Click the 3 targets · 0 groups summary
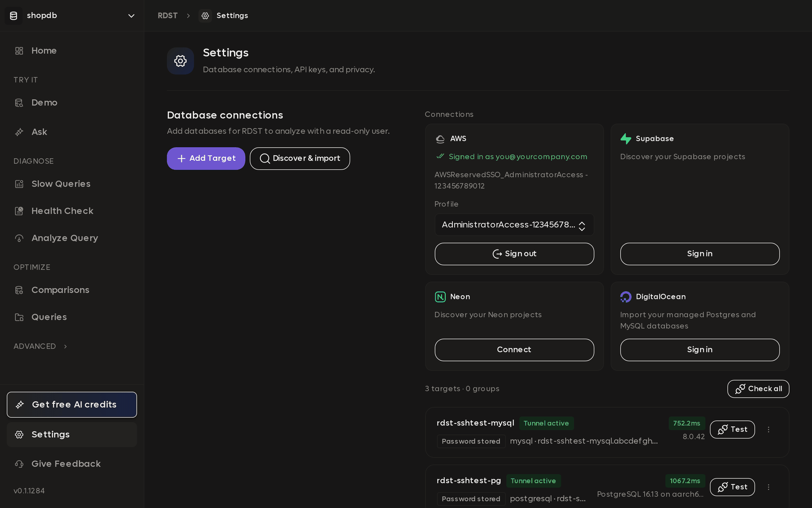Image resolution: width=812 pixels, height=508 pixels. (462, 389)
